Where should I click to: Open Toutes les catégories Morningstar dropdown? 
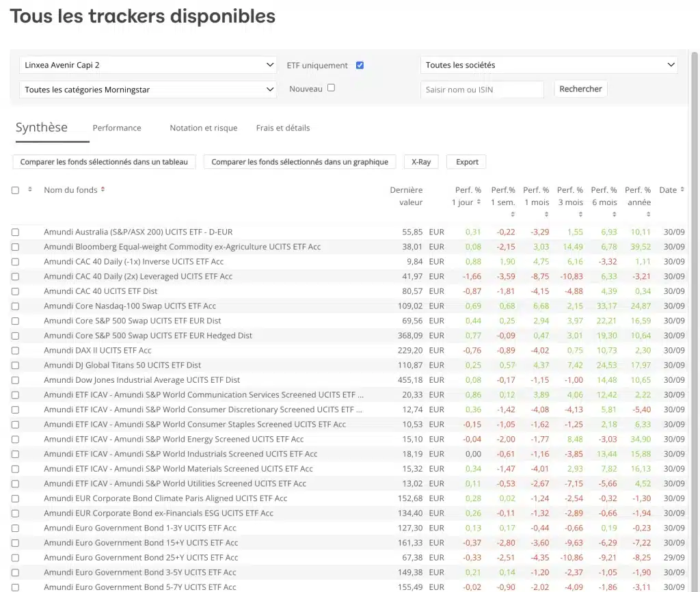tap(148, 90)
